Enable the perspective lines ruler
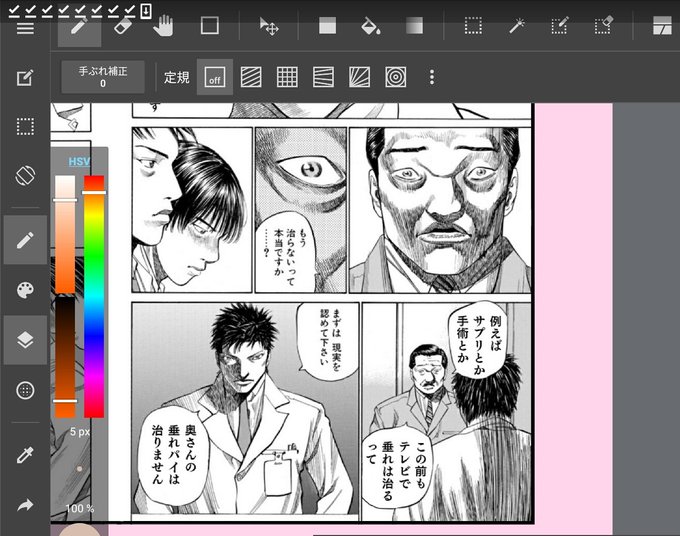 tap(324, 77)
